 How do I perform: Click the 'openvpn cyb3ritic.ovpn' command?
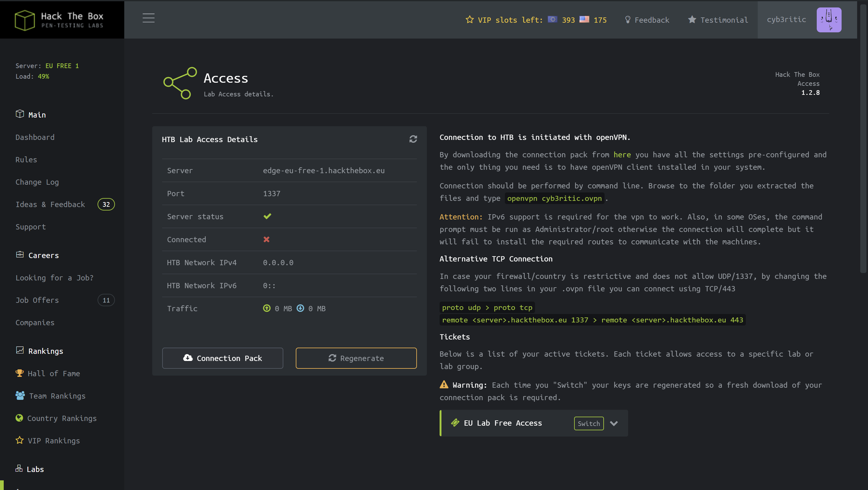(555, 198)
